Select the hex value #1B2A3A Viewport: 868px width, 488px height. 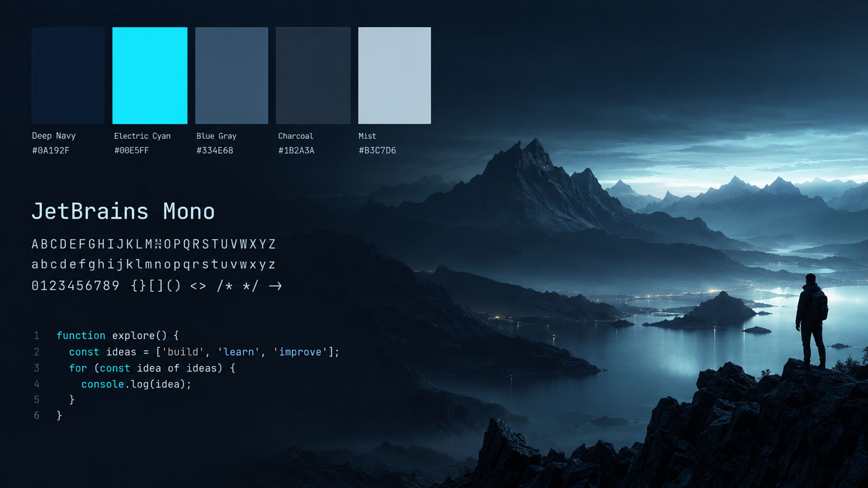pyautogui.click(x=296, y=150)
